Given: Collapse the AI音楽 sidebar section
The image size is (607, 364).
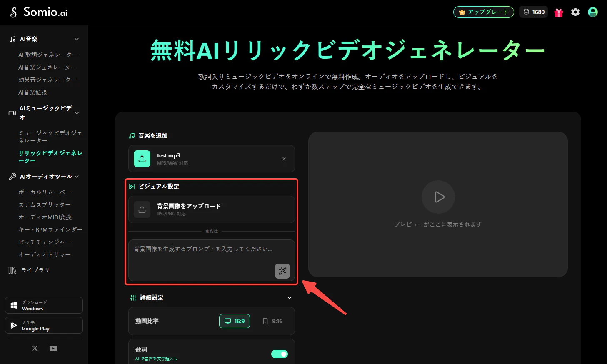Looking at the screenshot, I should pyautogui.click(x=77, y=39).
